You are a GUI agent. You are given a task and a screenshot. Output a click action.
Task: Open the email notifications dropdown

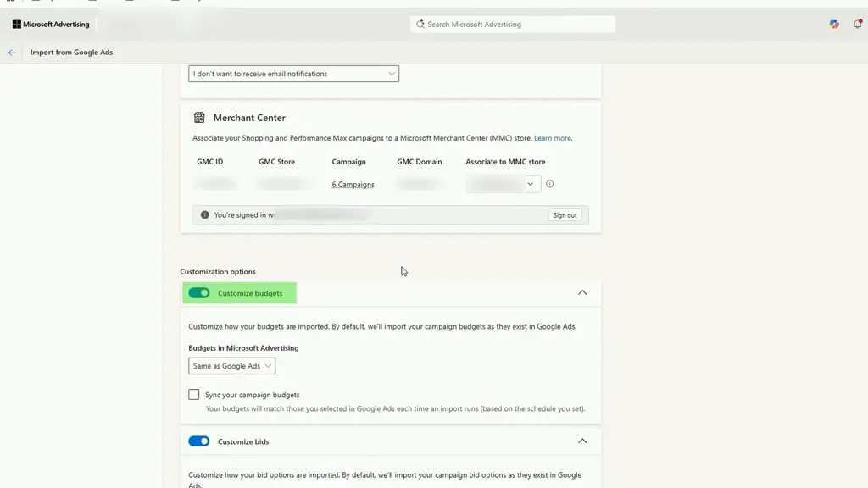293,74
